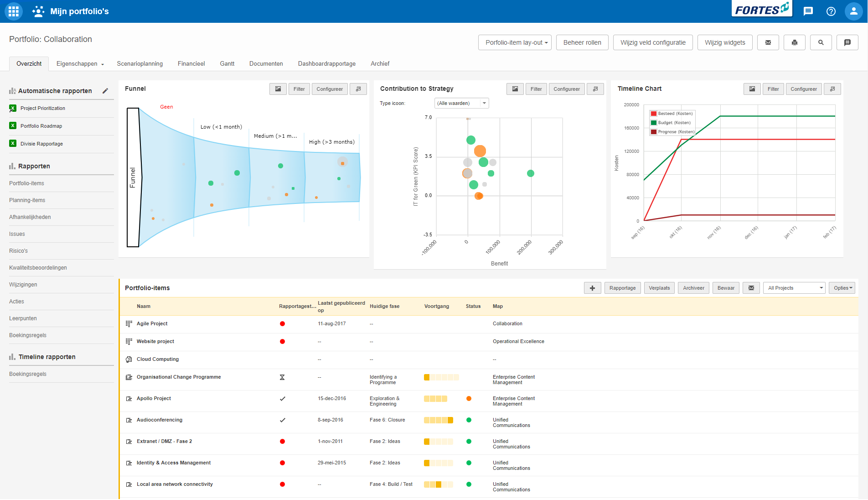Export Funnel widget as image

click(278, 89)
